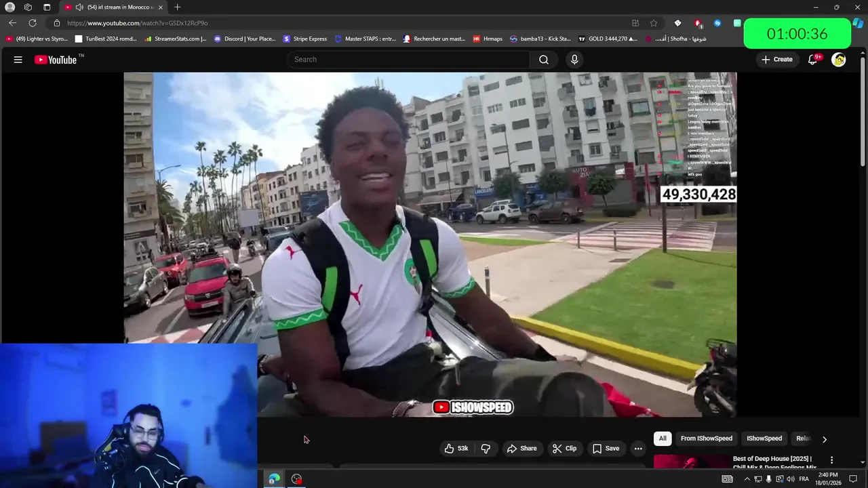Go back with browser back arrow
Screen dimensions: 868x488
coord(12,23)
